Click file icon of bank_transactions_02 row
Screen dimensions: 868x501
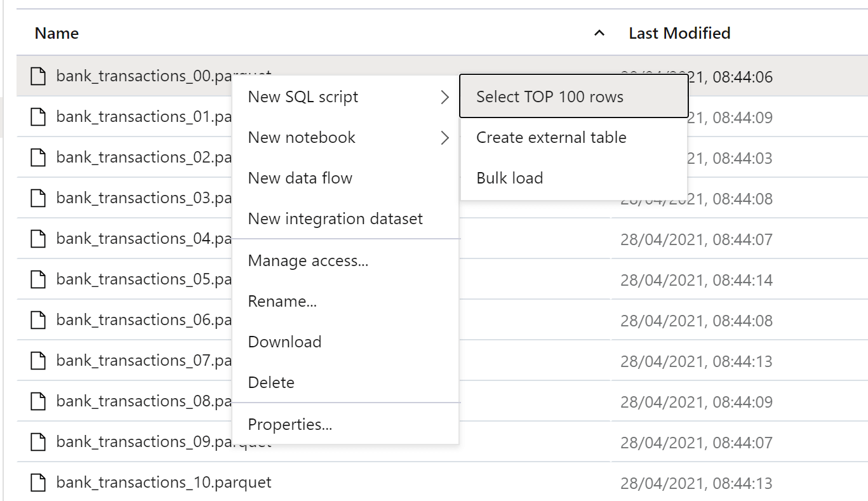pyautogui.click(x=39, y=157)
